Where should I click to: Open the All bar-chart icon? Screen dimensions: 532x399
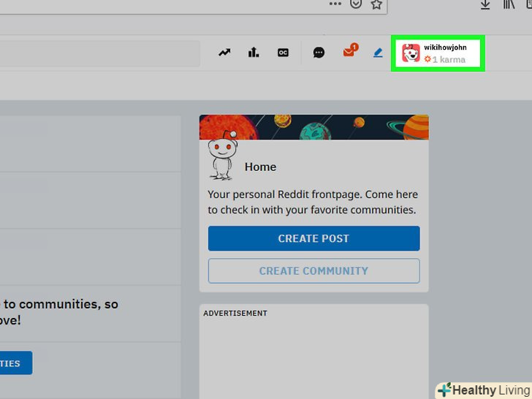pyautogui.click(x=254, y=53)
